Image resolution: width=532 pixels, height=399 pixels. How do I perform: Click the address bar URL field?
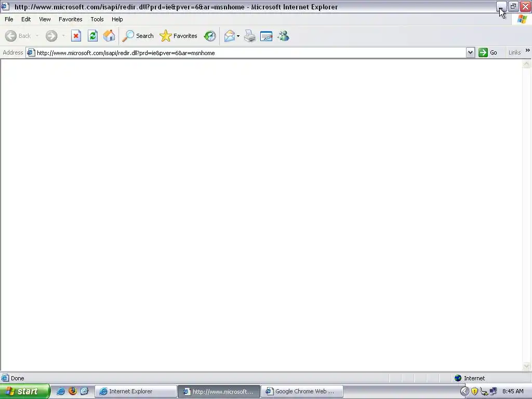(x=250, y=53)
